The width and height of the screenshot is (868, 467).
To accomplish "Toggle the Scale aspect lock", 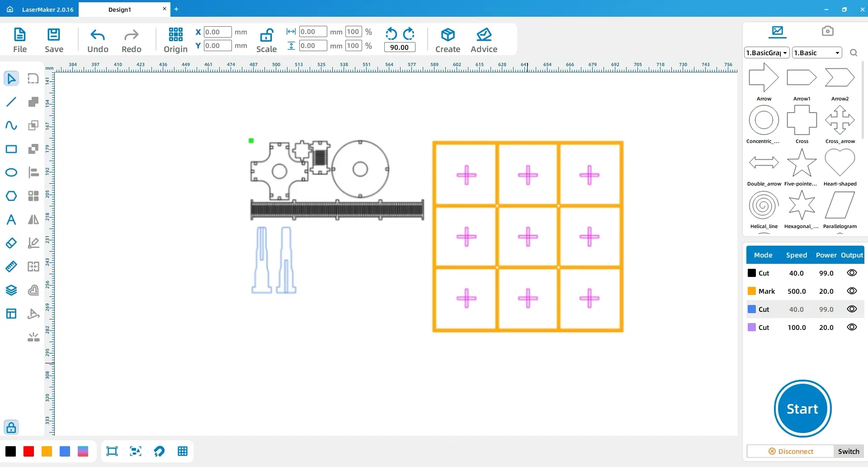I will pyautogui.click(x=266, y=40).
